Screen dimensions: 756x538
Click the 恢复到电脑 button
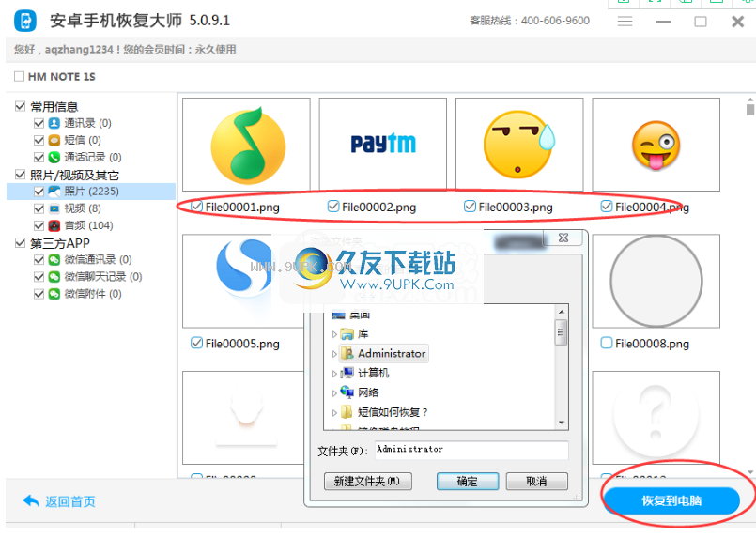671,500
